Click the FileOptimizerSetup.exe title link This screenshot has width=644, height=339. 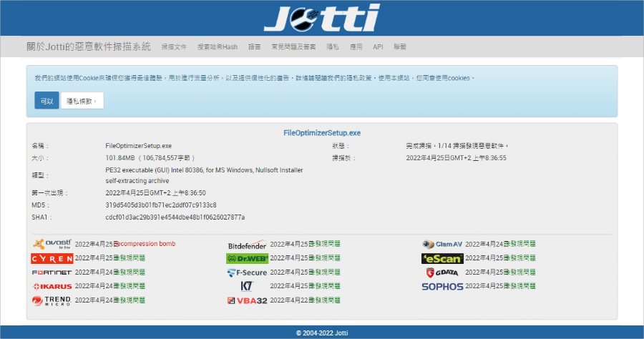click(x=322, y=133)
